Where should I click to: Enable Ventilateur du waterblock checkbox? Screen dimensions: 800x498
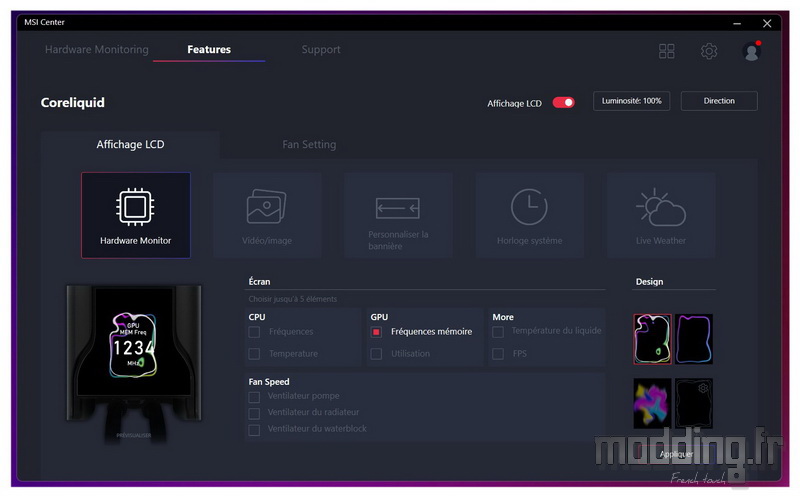254,430
